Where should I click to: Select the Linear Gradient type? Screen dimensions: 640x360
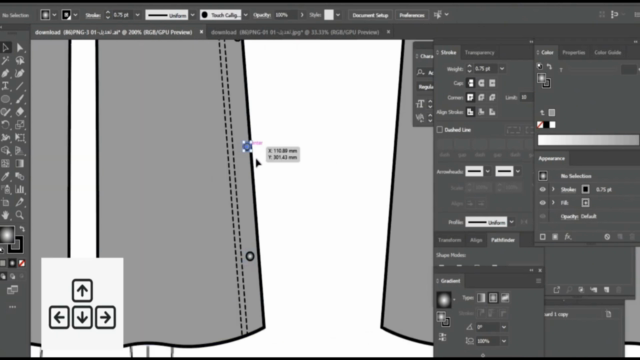[x=481, y=298]
